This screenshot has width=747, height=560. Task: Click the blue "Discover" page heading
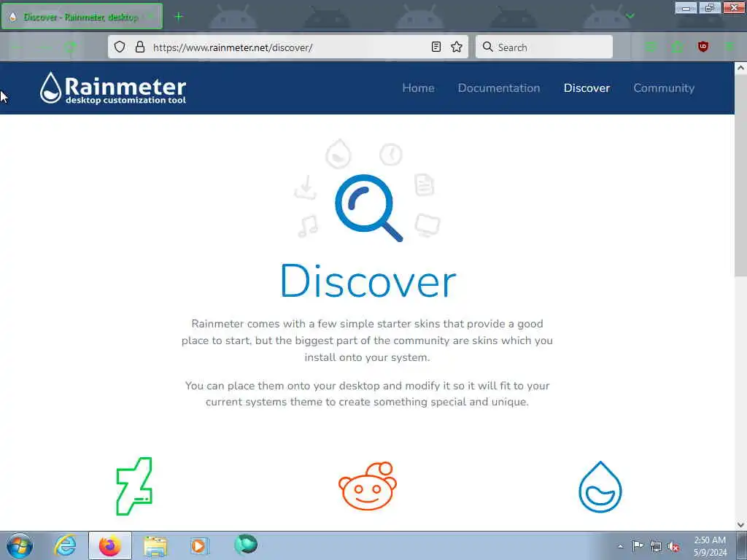[368, 281]
